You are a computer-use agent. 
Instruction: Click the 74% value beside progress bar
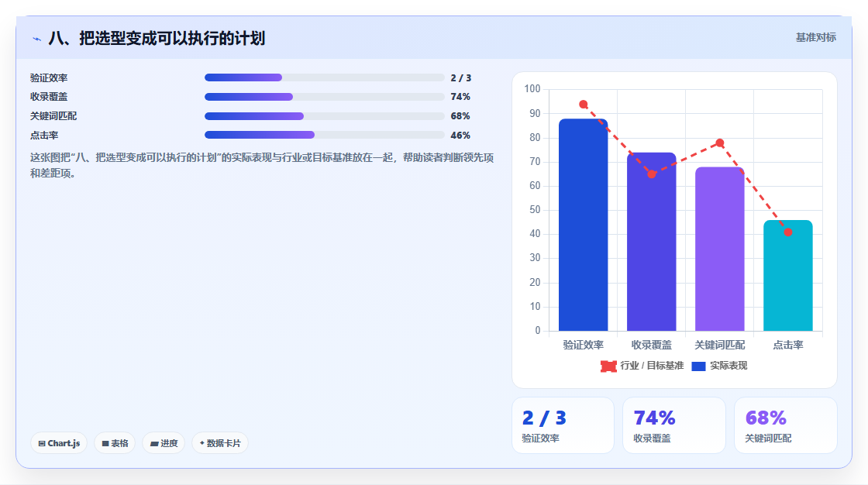(460, 97)
